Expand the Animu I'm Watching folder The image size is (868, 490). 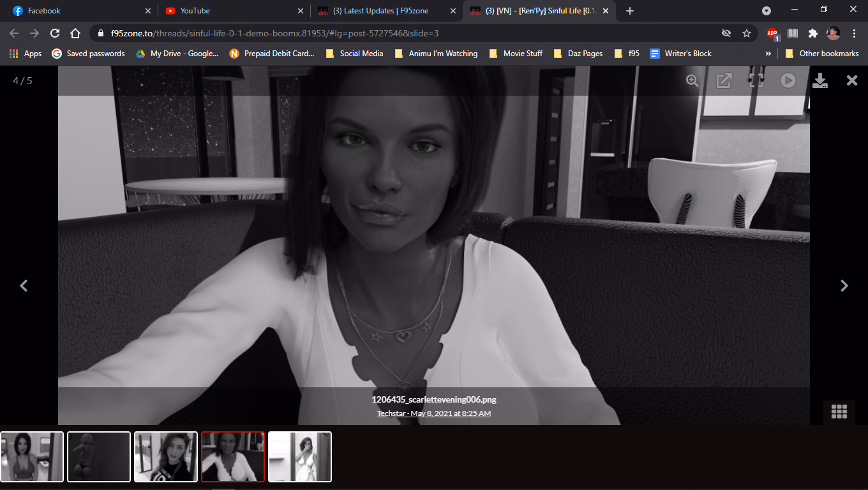point(436,54)
